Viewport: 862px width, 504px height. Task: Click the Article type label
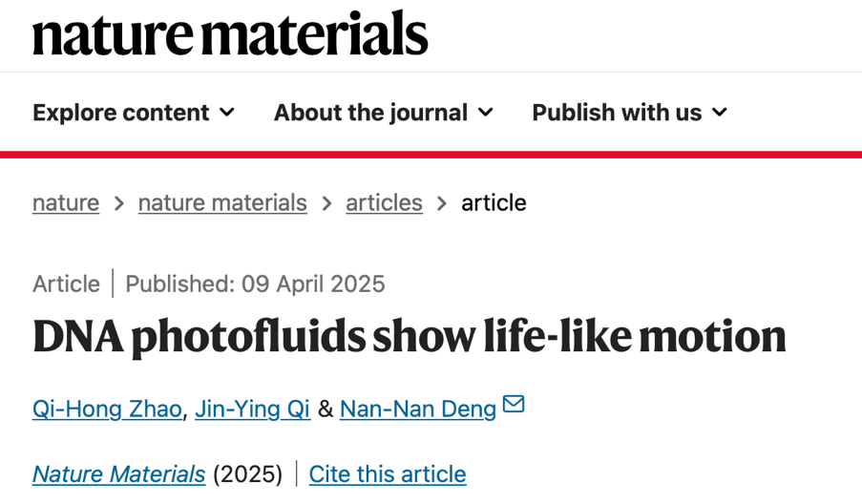click(x=66, y=283)
